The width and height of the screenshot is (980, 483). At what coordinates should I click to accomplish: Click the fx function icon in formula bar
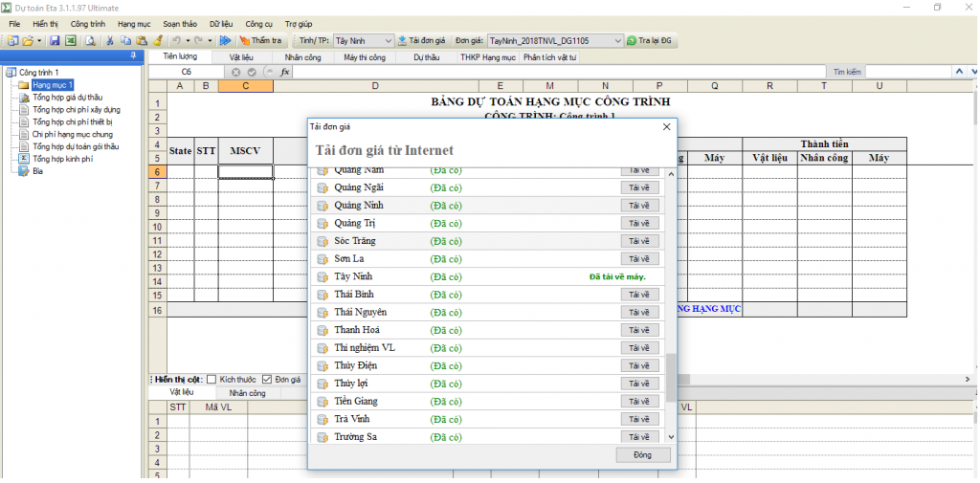[x=284, y=72]
